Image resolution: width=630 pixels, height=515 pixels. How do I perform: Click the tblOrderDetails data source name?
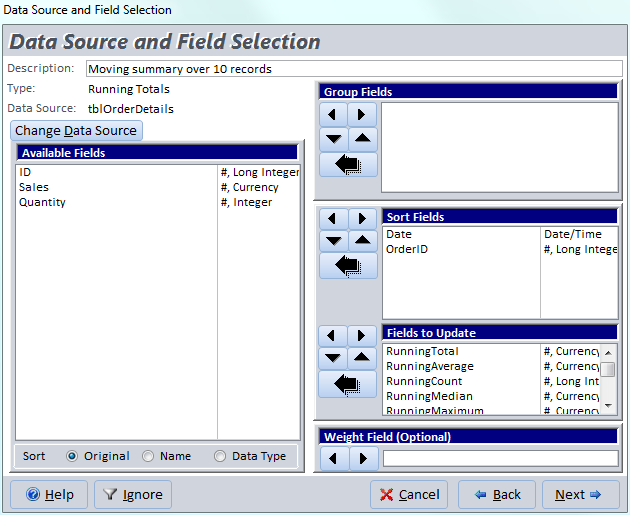pyautogui.click(x=131, y=109)
